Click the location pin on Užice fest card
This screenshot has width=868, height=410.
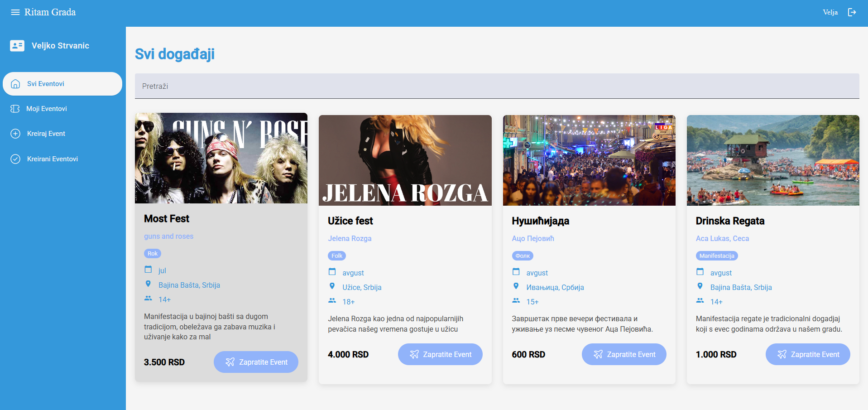332,286
